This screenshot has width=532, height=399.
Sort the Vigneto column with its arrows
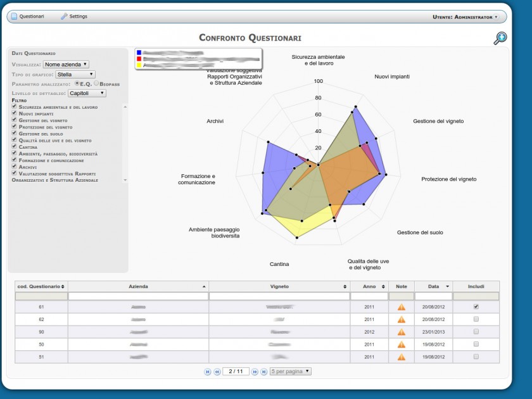345,287
